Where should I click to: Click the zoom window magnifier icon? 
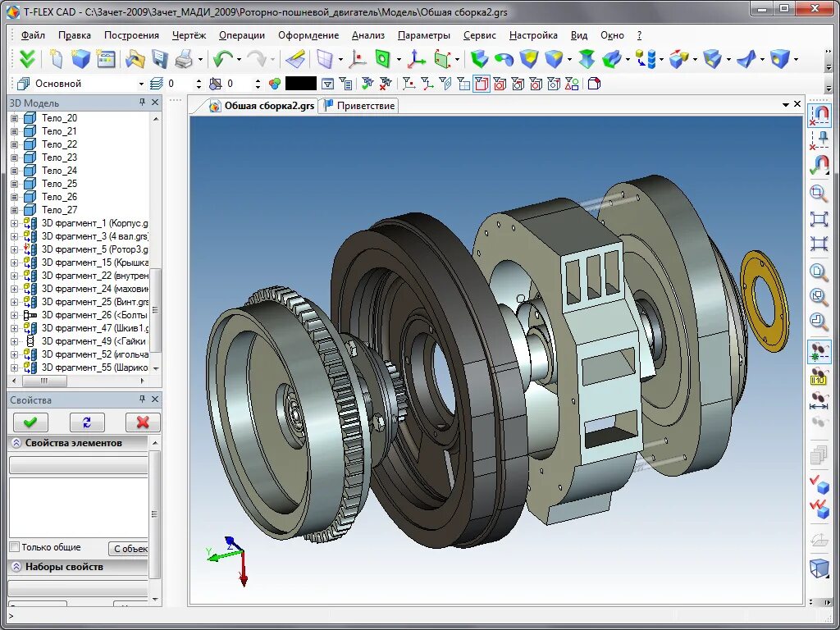tap(819, 193)
